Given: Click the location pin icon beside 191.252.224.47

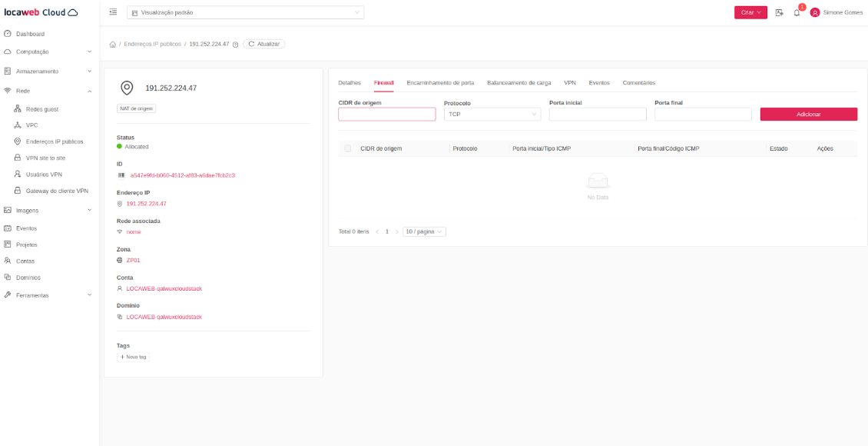Looking at the screenshot, I should 127,88.
